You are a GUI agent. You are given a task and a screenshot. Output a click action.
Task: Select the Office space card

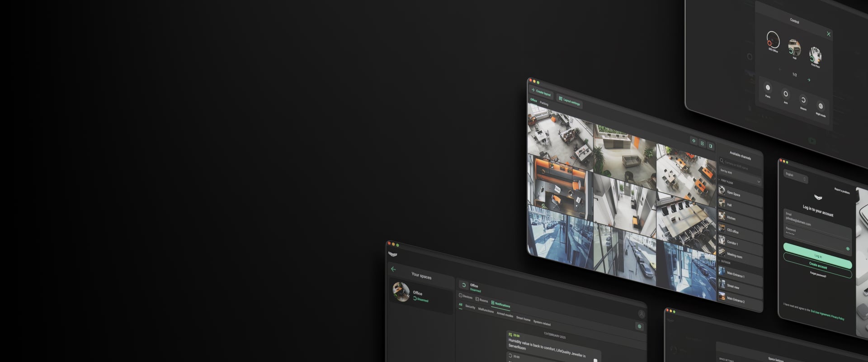[x=421, y=296]
